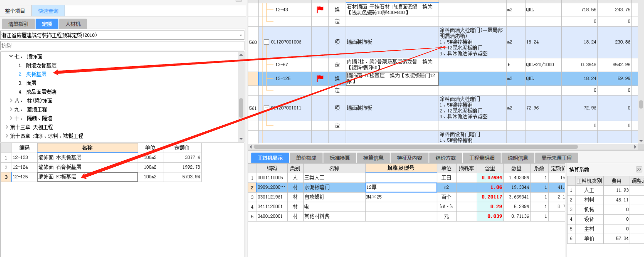
Task: Open the 清单指引 tab
Action: (x=18, y=24)
